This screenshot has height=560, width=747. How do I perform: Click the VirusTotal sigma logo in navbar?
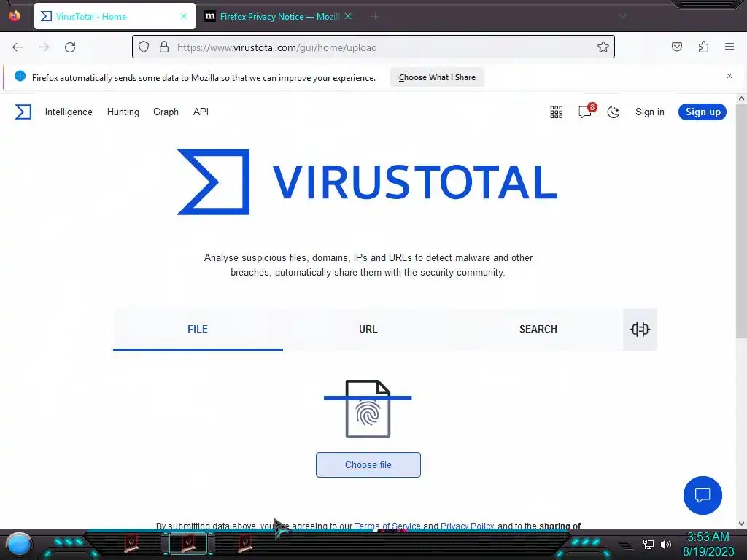coord(23,112)
